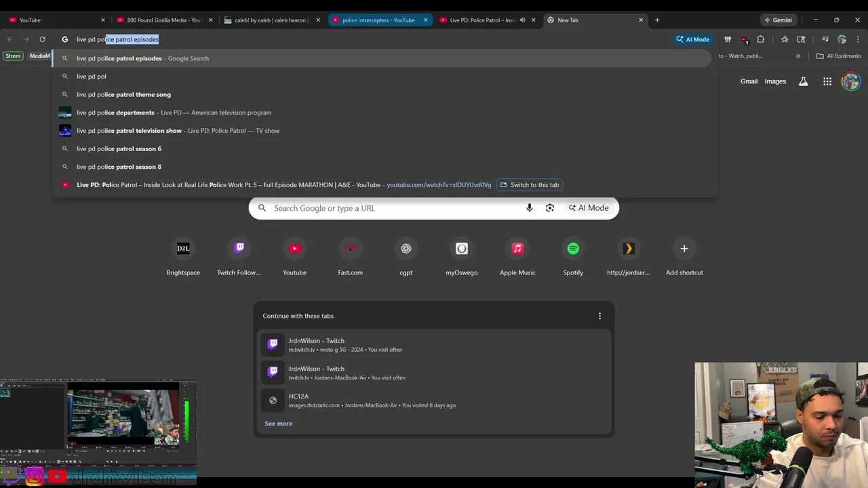Click See more under continue tabs
868x488 pixels.
(x=279, y=424)
